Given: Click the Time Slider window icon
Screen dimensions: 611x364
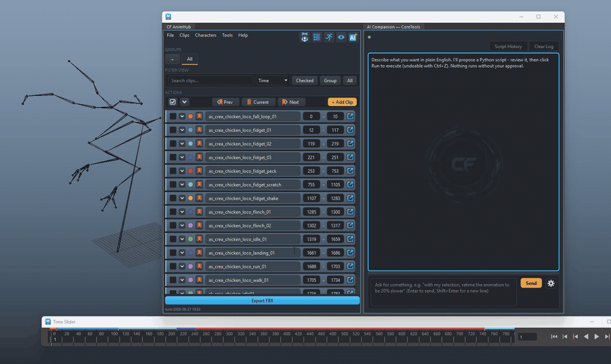Looking at the screenshot, I should pyautogui.click(x=48, y=322).
